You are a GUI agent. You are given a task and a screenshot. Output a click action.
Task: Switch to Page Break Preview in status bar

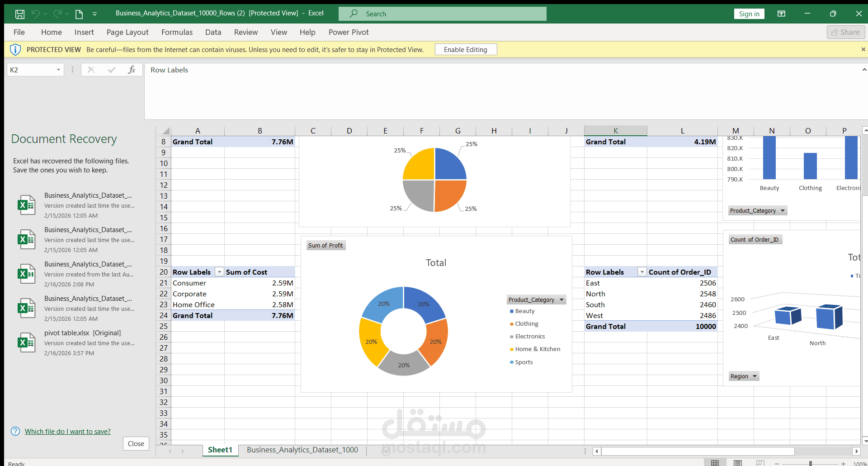pyautogui.click(x=761, y=462)
